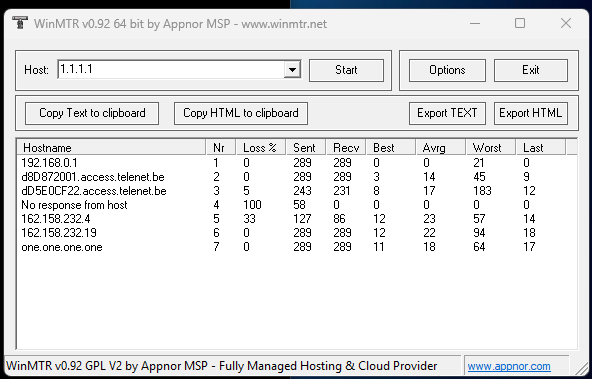Click the 33 loss value for 162.158.232.4
Screen dimensions: 592x379
click(x=249, y=219)
